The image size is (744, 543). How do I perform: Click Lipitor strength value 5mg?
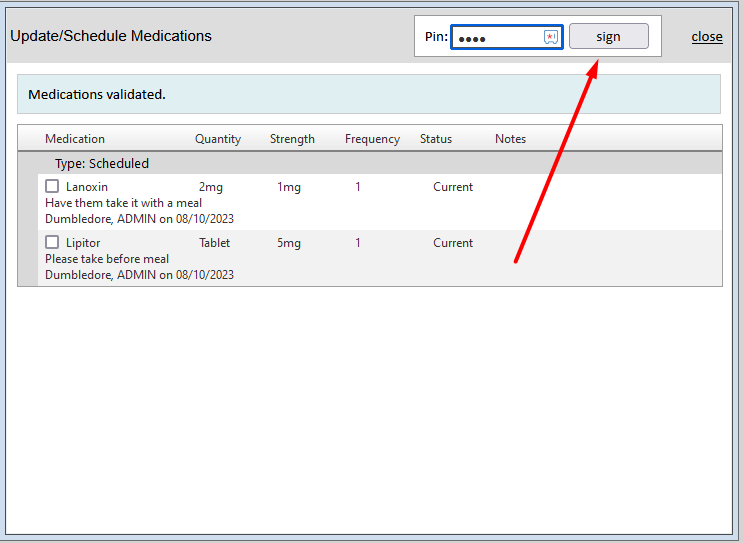289,243
